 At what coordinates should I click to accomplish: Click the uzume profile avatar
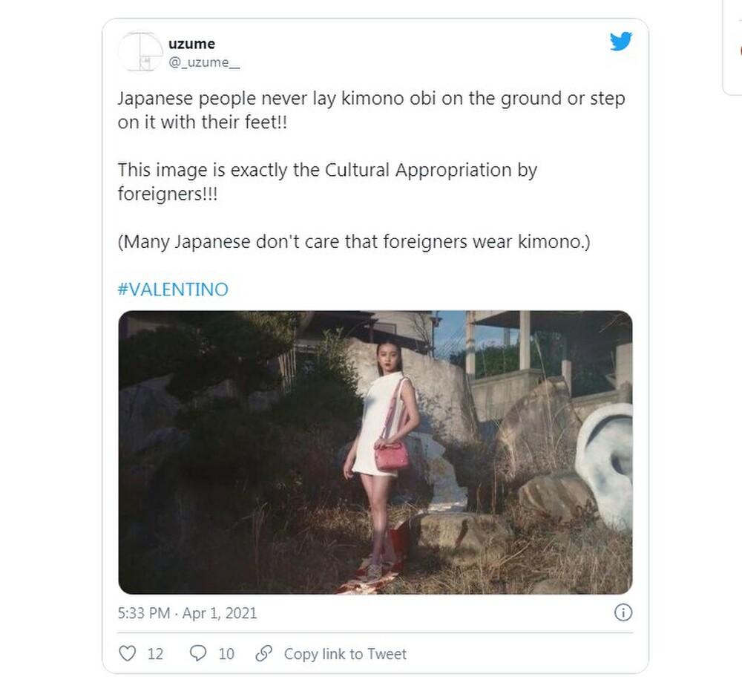140,53
